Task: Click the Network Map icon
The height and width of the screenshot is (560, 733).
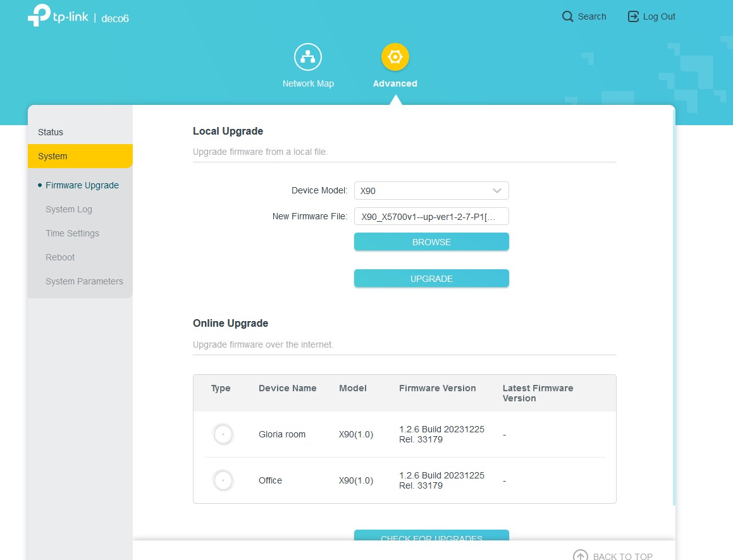Action: 308,58
